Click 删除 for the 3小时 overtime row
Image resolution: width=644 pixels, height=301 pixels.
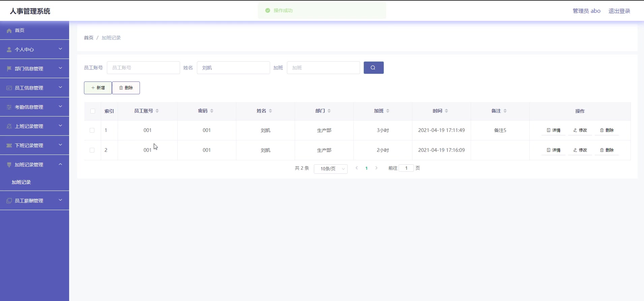click(607, 130)
